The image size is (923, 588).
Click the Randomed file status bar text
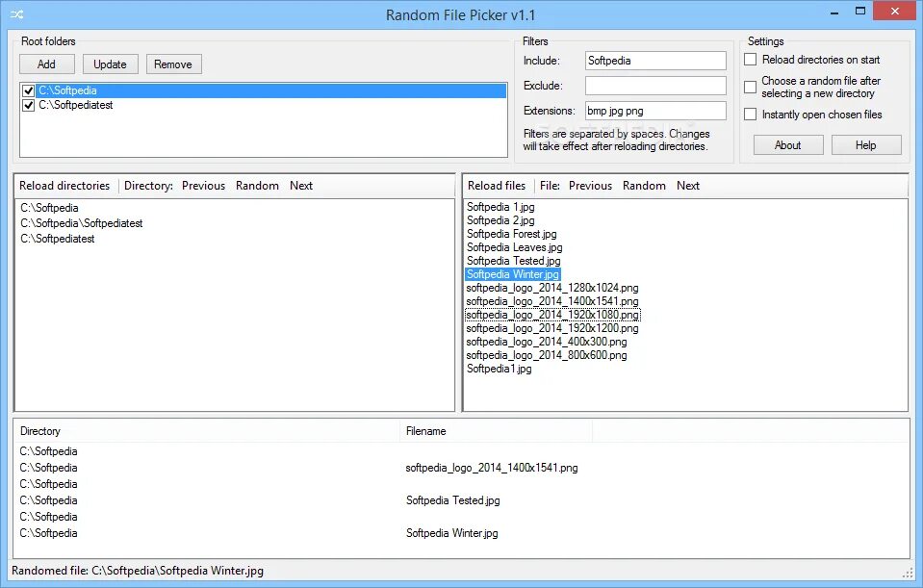(138, 571)
